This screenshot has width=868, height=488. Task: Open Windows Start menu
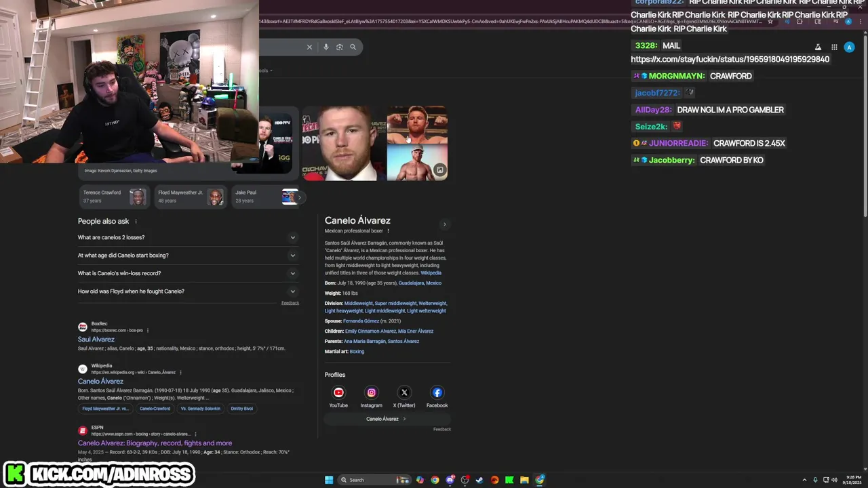(329, 480)
